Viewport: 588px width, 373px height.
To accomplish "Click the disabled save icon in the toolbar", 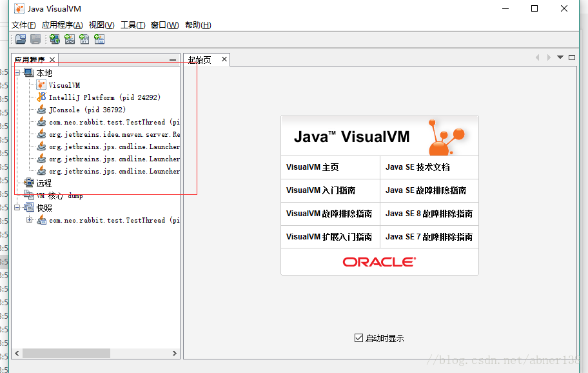I will tap(35, 39).
